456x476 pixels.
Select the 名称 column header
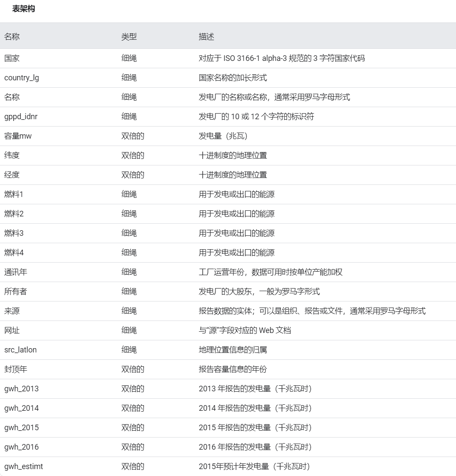(11, 37)
